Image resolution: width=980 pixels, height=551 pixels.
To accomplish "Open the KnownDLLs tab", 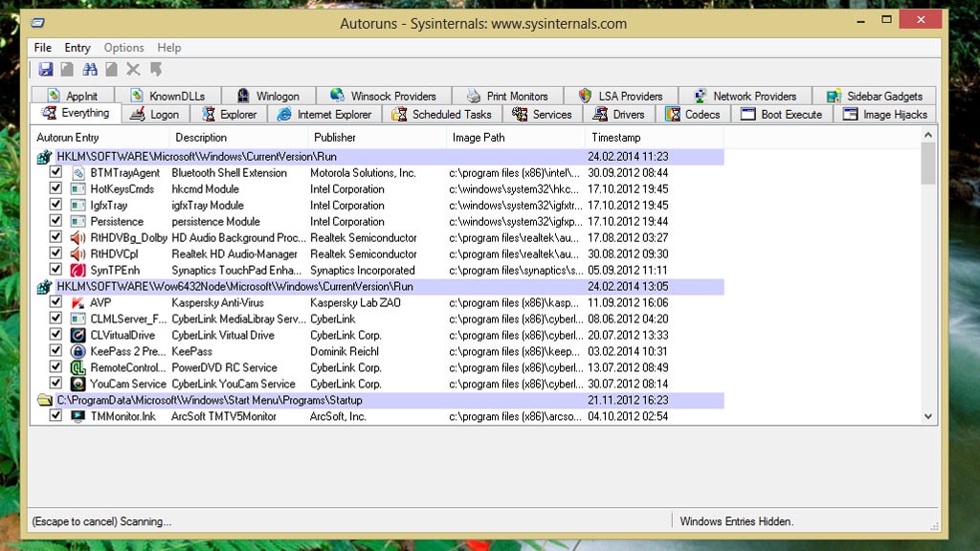I will tap(168, 97).
